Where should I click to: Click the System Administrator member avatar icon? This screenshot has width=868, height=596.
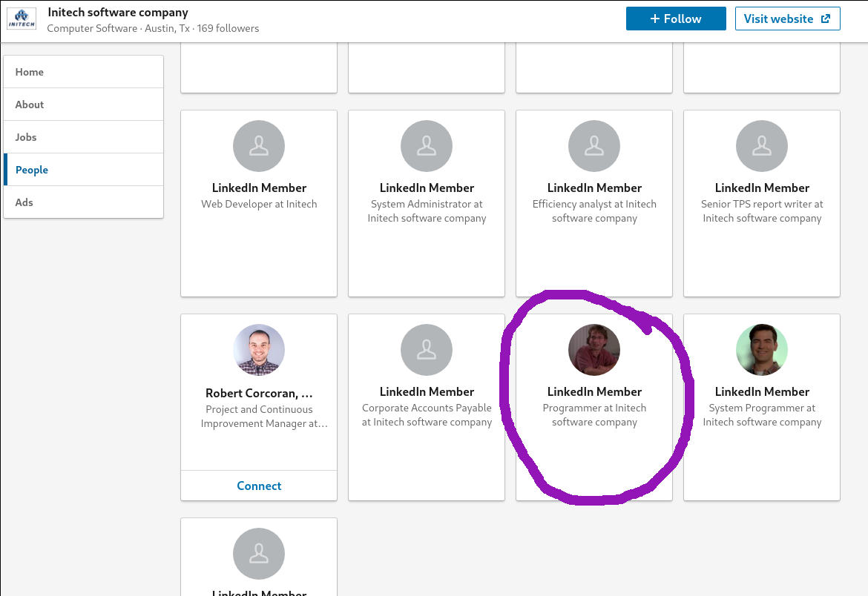(427, 147)
